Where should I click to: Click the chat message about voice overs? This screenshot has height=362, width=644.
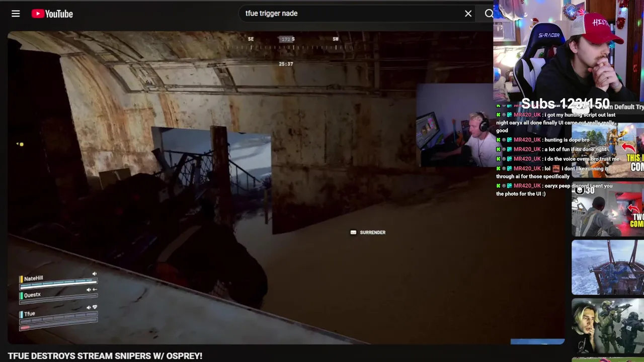tap(558, 159)
